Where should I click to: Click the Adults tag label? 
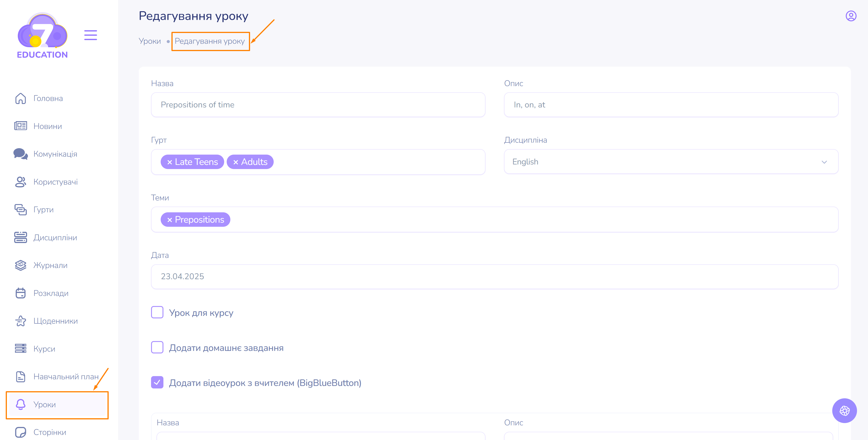click(254, 162)
